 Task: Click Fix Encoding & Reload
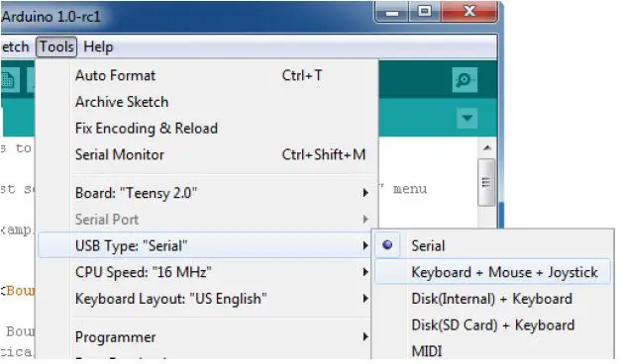[x=208, y=129]
